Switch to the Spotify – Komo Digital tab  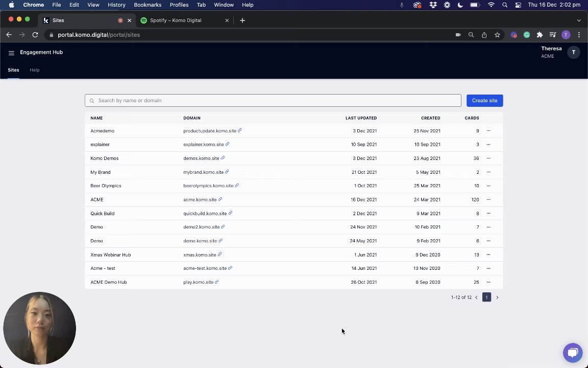click(x=176, y=20)
